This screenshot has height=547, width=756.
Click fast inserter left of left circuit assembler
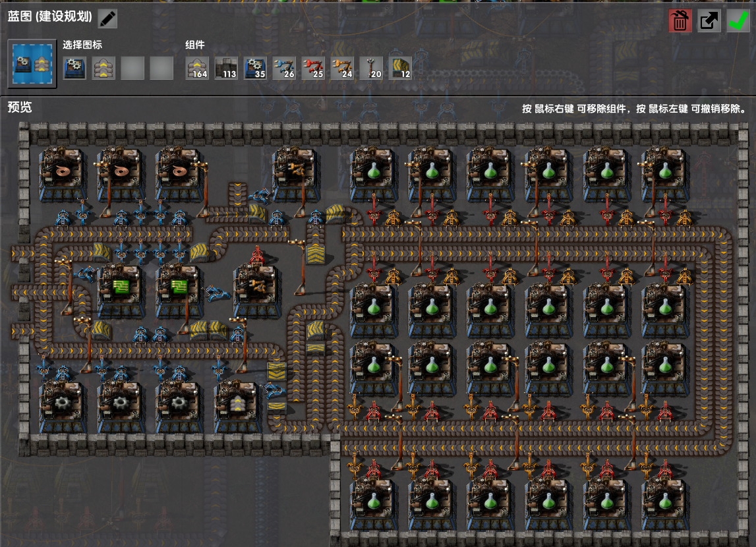(85, 273)
